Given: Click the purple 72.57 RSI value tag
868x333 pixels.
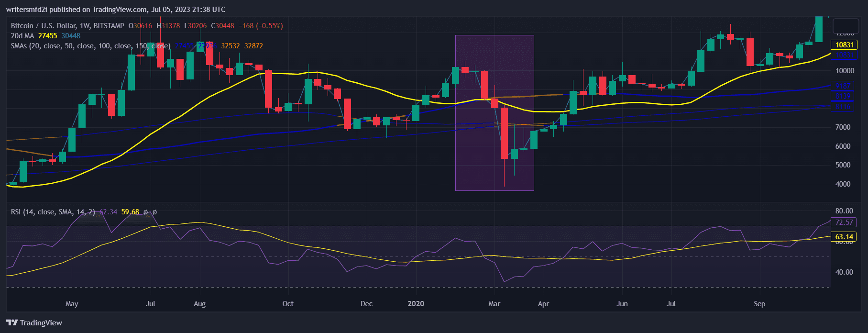Looking at the screenshot, I should (844, 222).
